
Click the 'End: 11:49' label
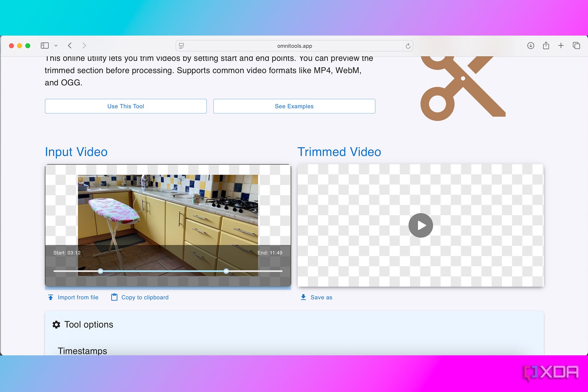pyautogui.click(x=270, y=253)
